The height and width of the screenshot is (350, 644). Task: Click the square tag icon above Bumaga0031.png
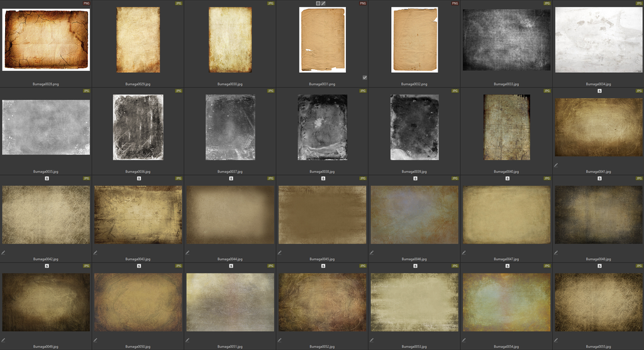tap(318, 3)
